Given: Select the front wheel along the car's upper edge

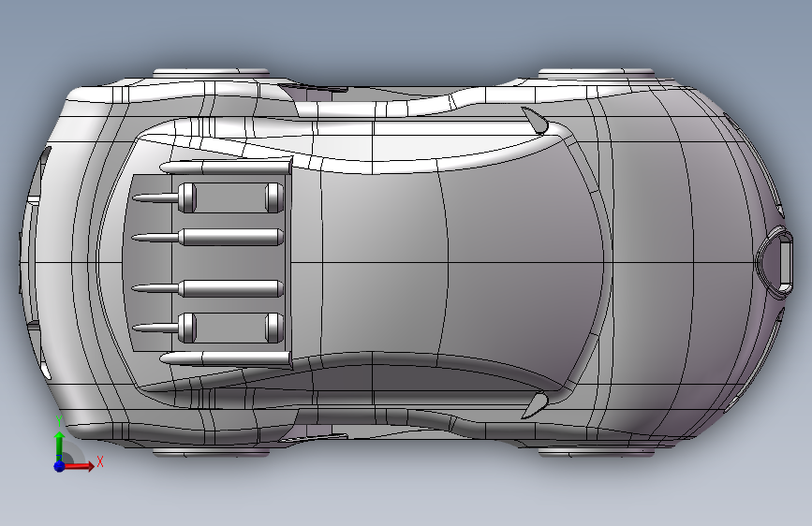Looking at the screenshot, I should pos(597,73).
